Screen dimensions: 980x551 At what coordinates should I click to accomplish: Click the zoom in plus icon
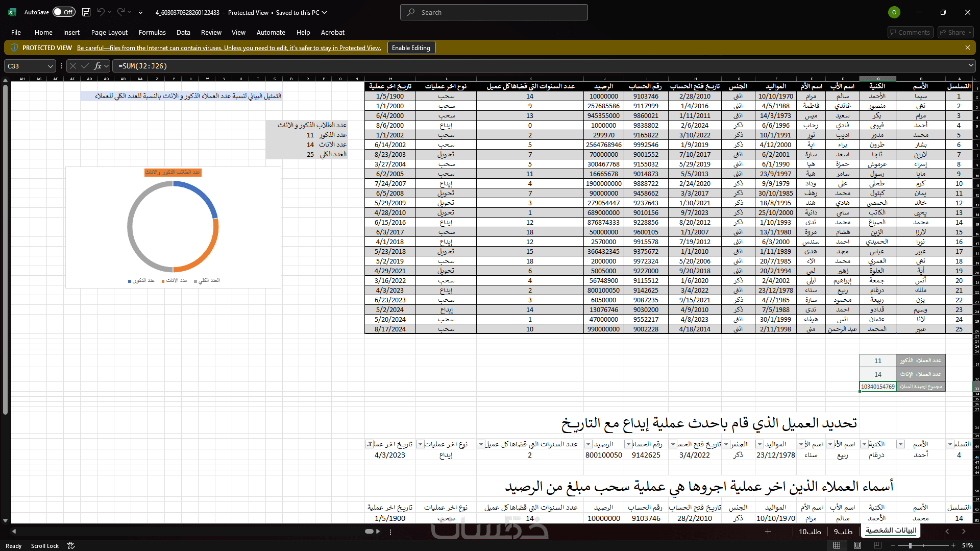pos(953,545)
